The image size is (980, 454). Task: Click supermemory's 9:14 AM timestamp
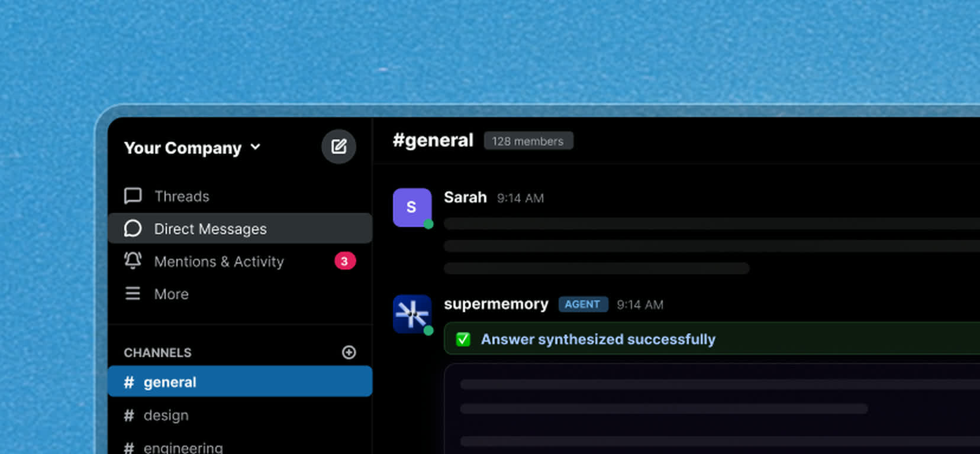(640, 305)
